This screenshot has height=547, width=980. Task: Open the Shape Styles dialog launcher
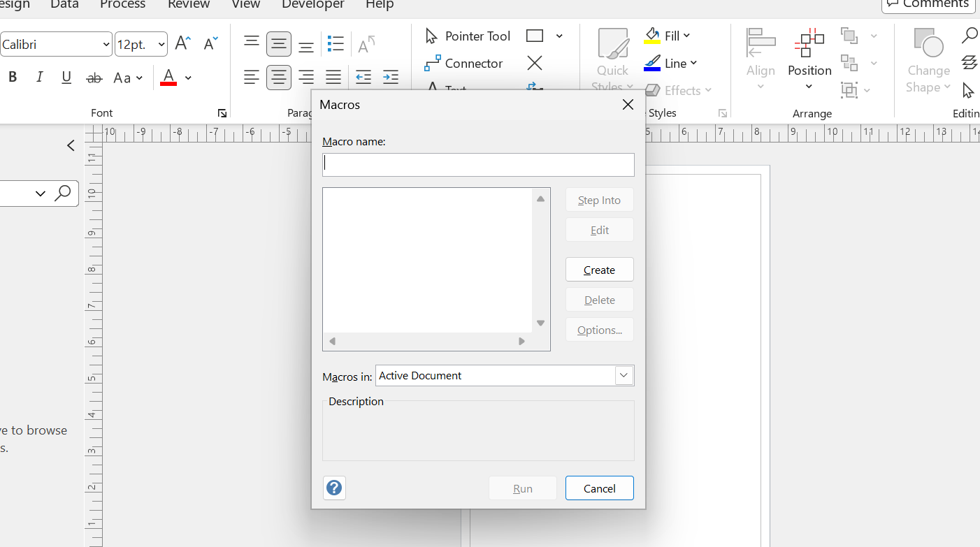pyautogui.click(x=723, y=113)
